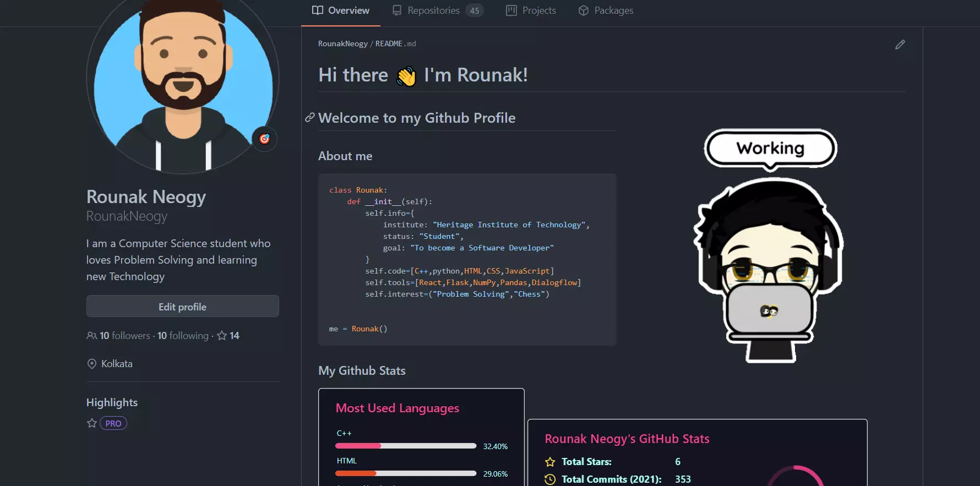Go to the Packages tab

pos(606,10)
